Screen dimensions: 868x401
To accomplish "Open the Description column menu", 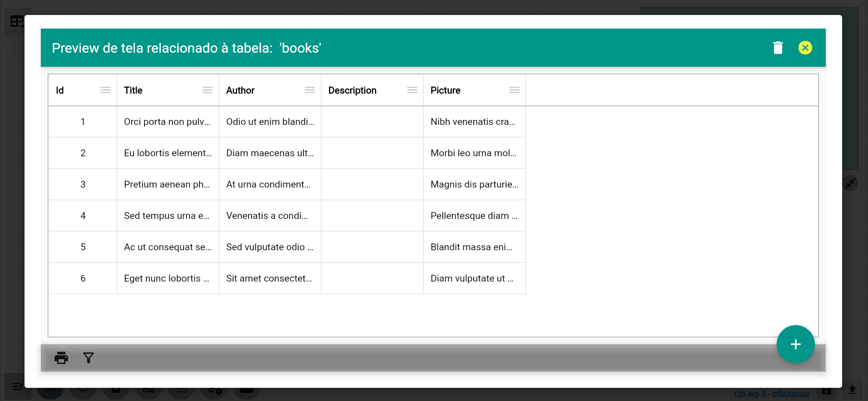I will [x=412, y=90].
